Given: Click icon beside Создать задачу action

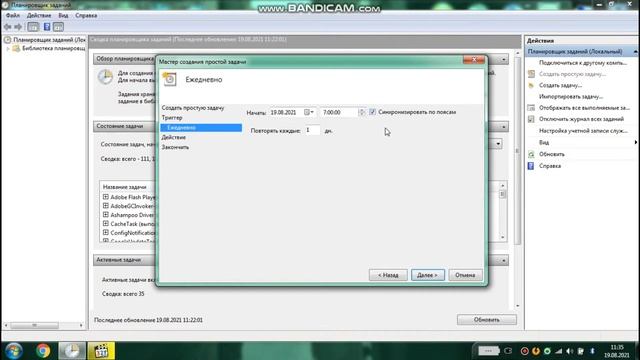Looking at the screenshot, I should point(531,85).
